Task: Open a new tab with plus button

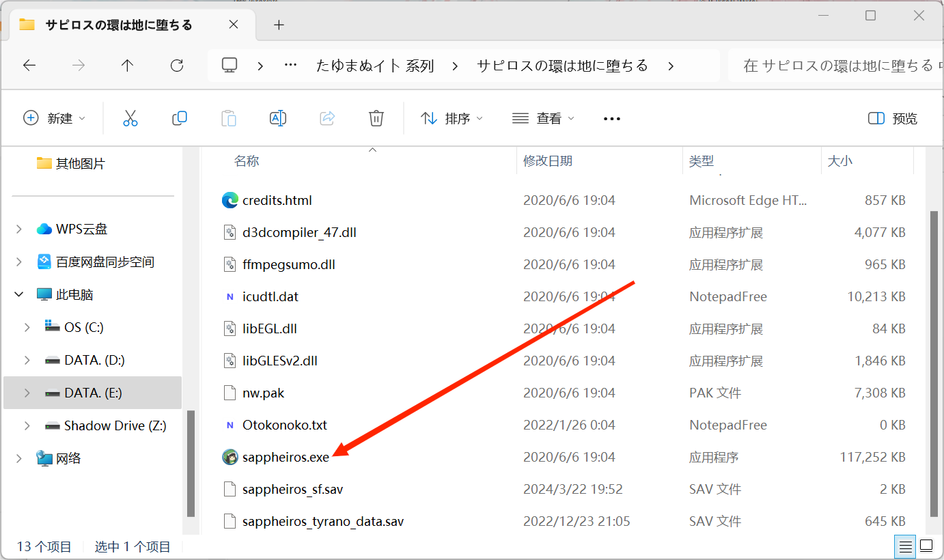Action: pos(279,25)
